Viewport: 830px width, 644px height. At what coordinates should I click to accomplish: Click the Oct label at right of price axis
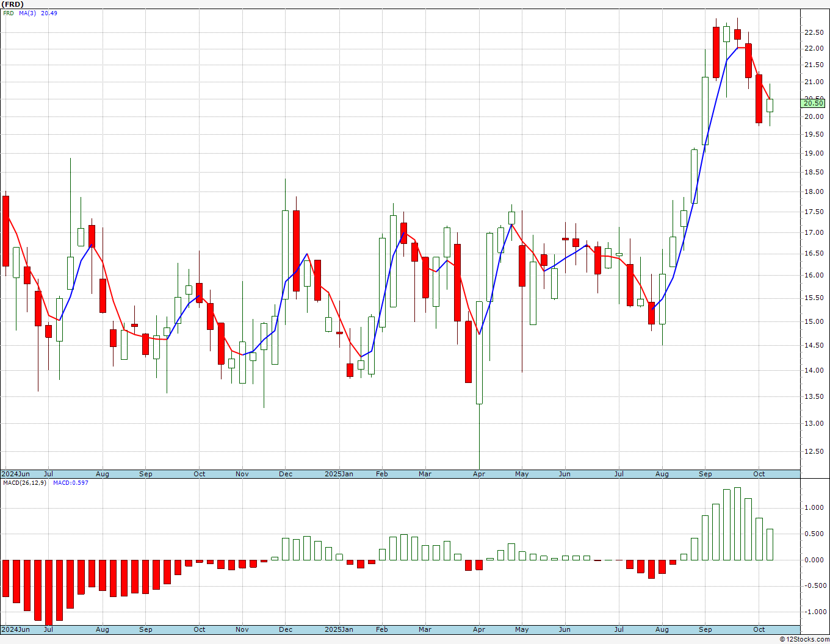(759, 474)
